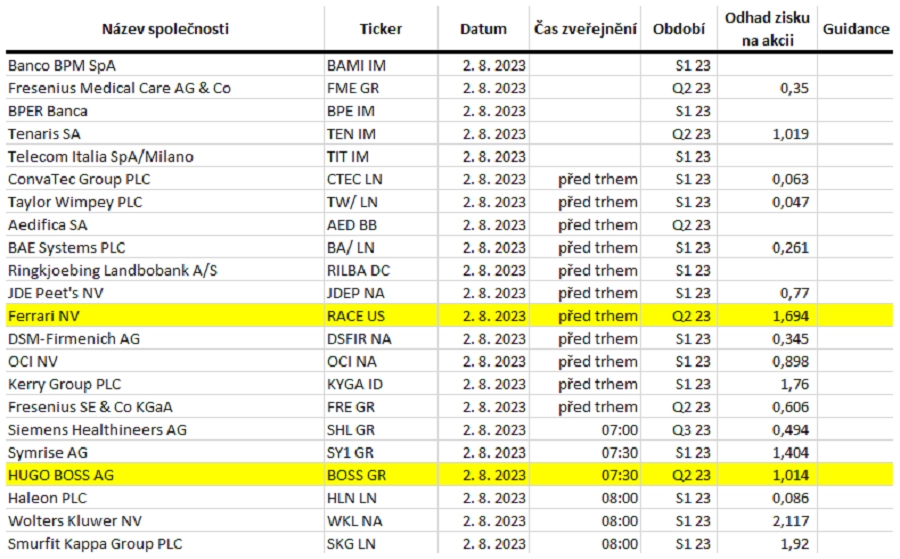Image resolution: width=900 pixels, height=559 pixels.
Task: Click 'před trhem' in the Ferrari row
Action: 598,316
